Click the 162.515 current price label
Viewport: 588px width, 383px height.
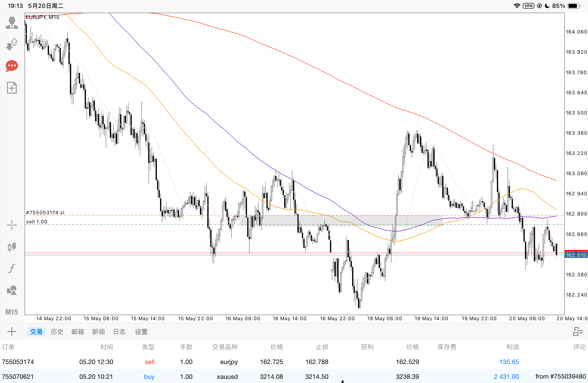(576, 255)
